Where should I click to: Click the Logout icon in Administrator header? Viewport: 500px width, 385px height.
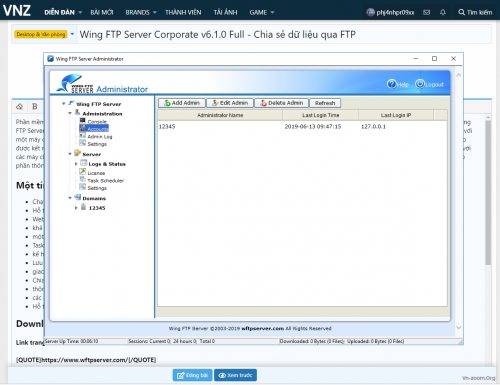tap(420, 84)
